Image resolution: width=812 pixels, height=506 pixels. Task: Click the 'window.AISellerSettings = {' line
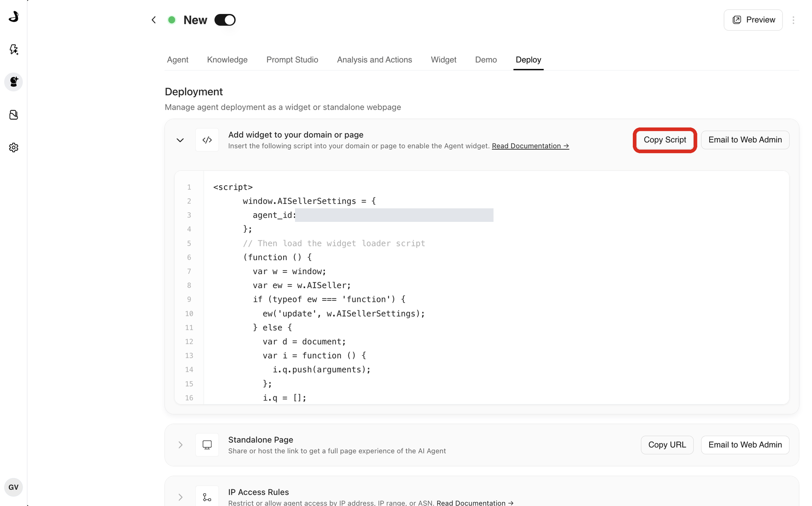point(309,201)
